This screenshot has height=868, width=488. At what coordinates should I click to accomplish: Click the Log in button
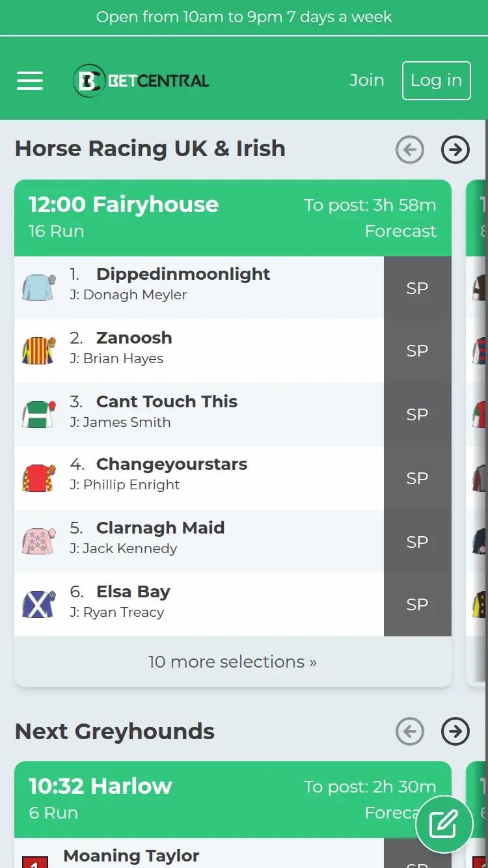point(437,80)
